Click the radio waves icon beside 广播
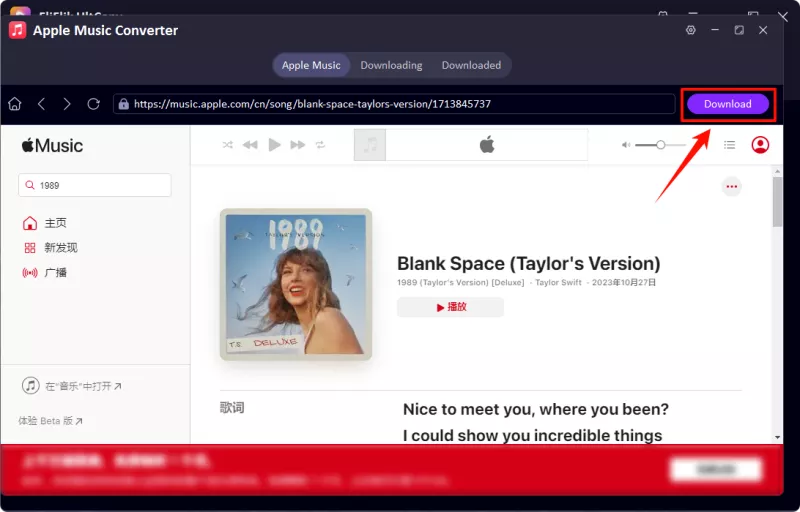Screen dimensions: 800x512 [x=30, y=273]
